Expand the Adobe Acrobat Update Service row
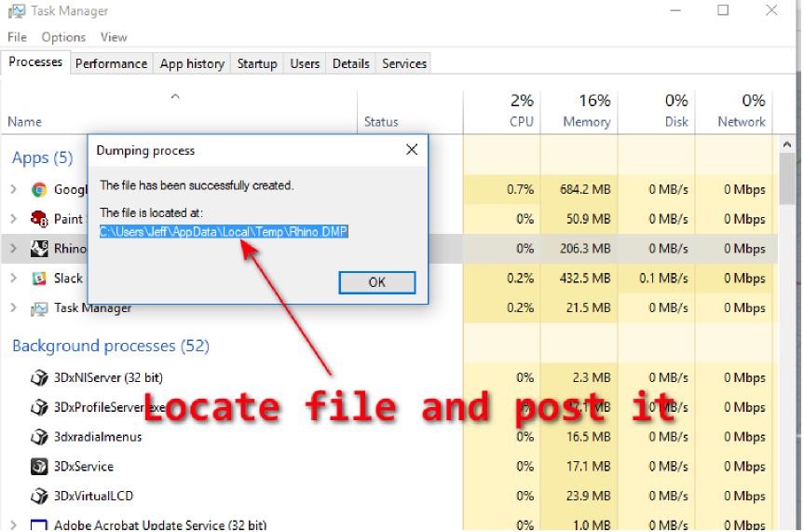The height and width of the screenshot is (532, 804). click(x=13, y=525)
